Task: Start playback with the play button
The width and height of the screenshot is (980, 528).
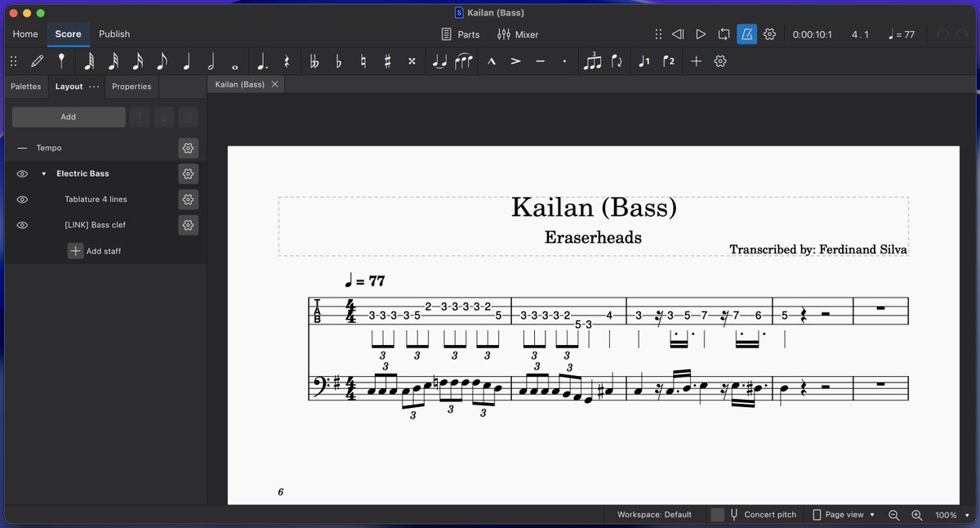Action: pyautogui.click(x=701, y=34)
